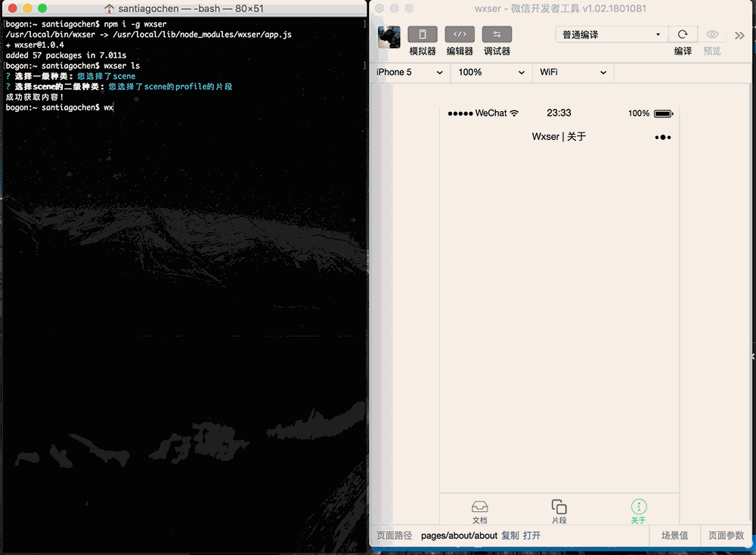Click the green zoom button of Terminal
This screenshot has width=756, height=555.
point(42,8)
